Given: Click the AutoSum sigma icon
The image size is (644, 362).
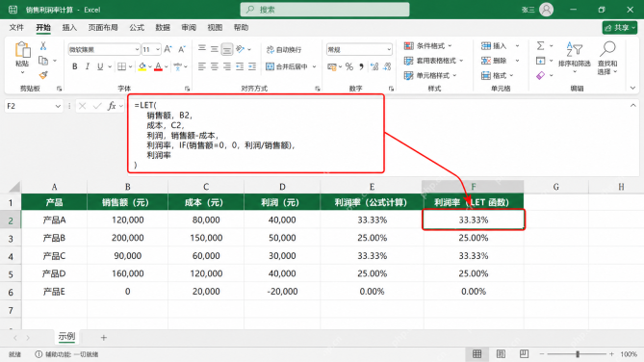Looking at the screenshot, I should [540, 45].
